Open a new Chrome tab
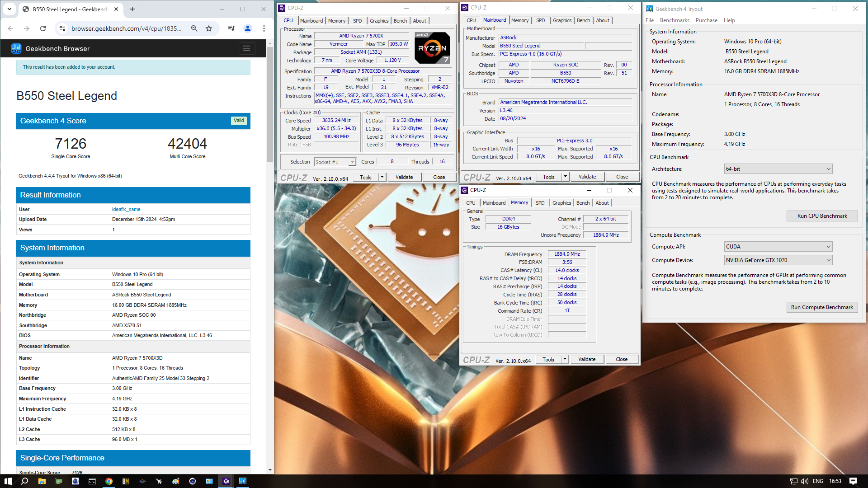The image size is (868, 488). 132,9
